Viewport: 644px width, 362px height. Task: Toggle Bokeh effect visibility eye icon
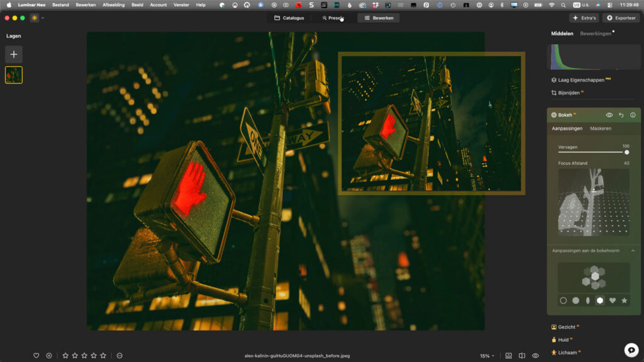[x=609, y=115]
